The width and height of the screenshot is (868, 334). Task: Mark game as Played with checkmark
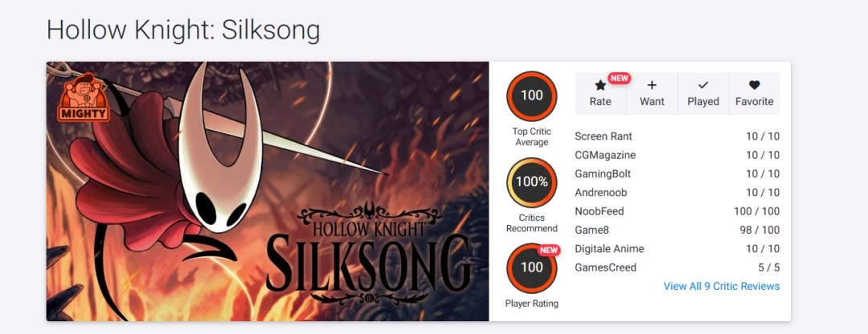(x=702, y=85)
